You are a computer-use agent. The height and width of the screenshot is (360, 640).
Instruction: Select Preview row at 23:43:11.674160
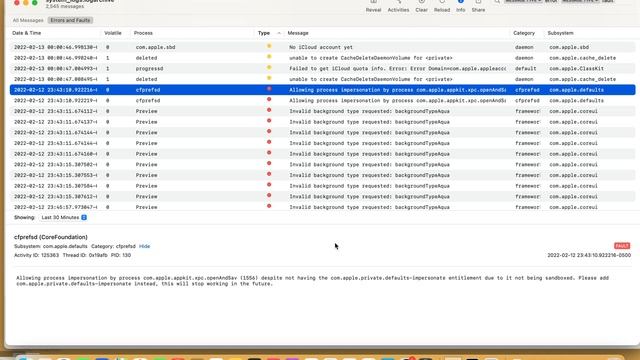[322, 154]
